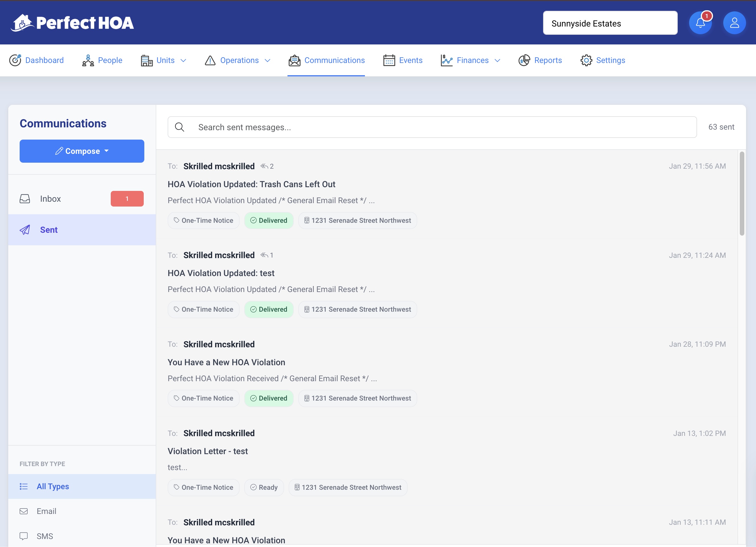Filter messages by Email type
The width and height of the screenshot is (756, 547).
[46, 511]
